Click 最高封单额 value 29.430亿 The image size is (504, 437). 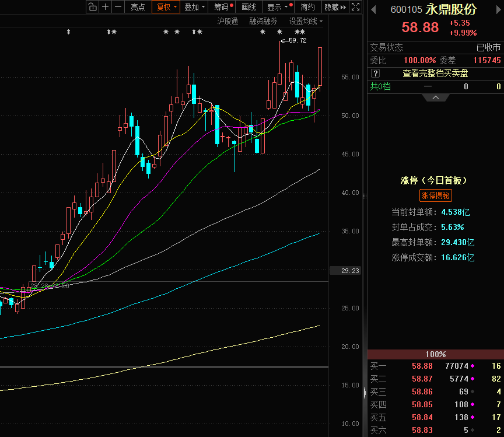click(457, 242)
